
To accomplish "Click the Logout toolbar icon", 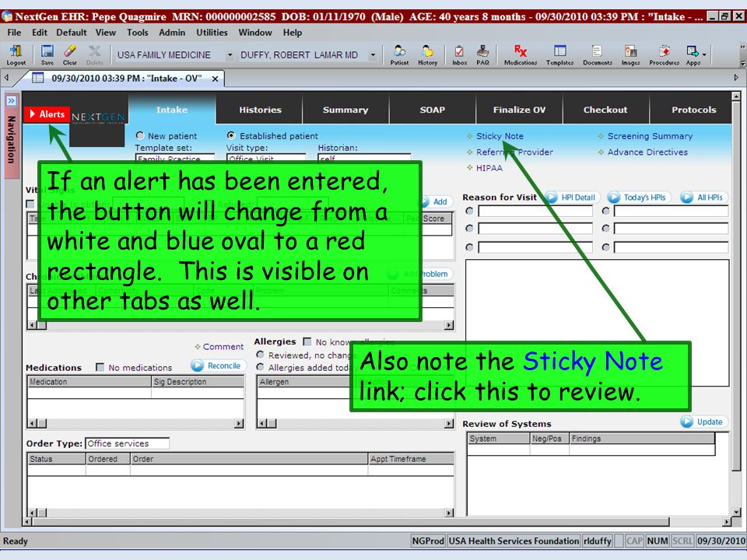I will pos(16,54).
